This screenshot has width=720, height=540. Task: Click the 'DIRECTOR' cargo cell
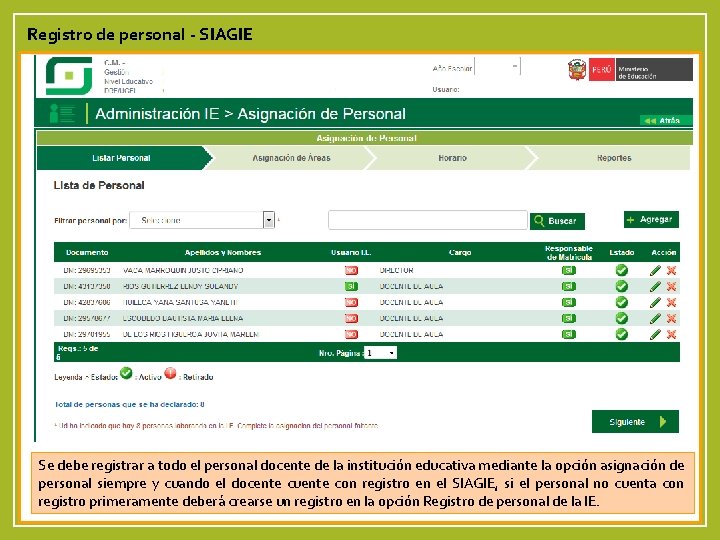coord(396,270)
